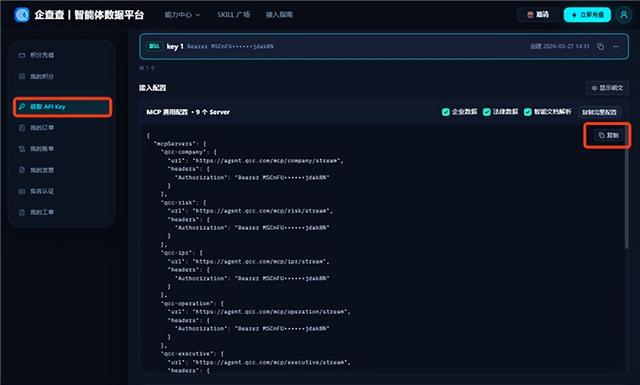Open the more options icon for key 1

point(616,47)
